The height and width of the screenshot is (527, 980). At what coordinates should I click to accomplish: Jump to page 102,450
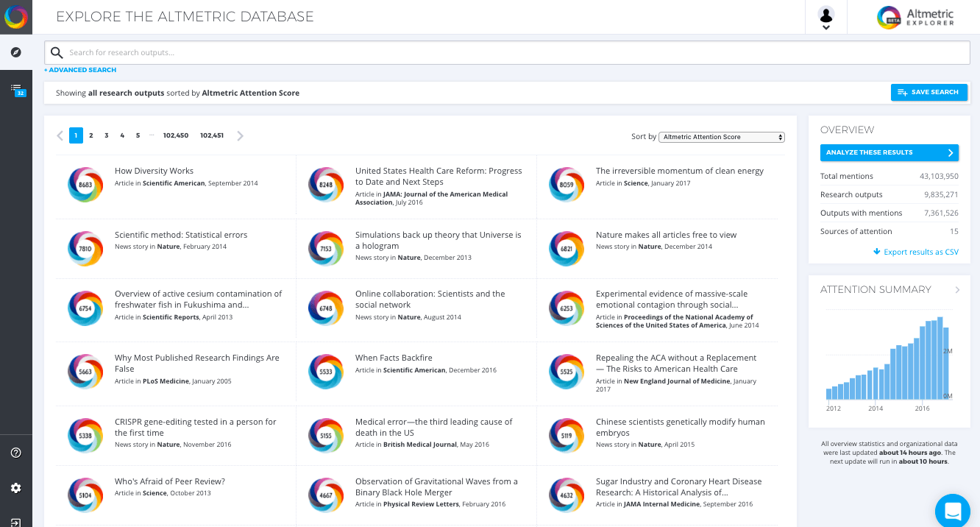176,135
